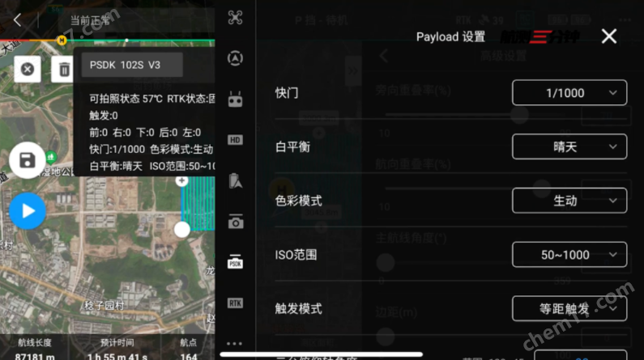
Task: Open the RTK settings icon
Action: point(235,303)
